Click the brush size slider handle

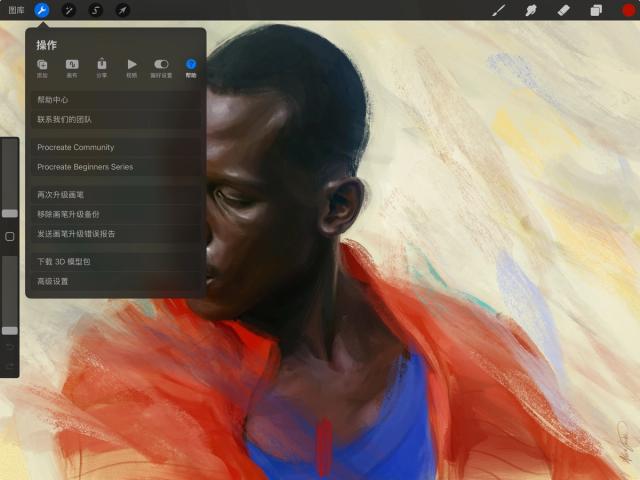pos(10,213)
